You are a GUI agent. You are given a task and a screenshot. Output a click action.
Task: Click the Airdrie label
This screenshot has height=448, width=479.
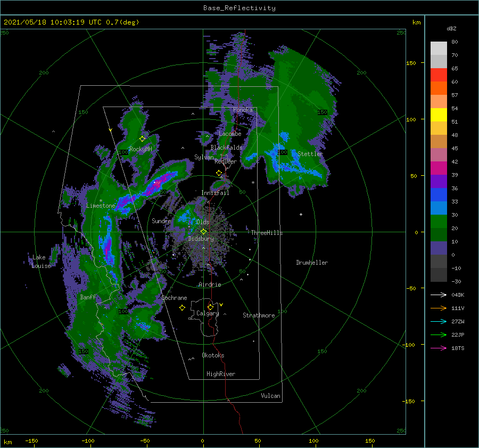[x=210, y=284]
